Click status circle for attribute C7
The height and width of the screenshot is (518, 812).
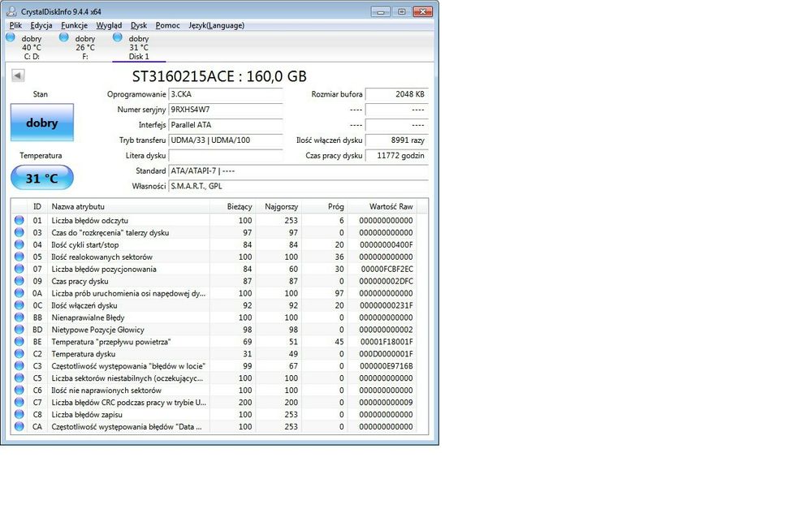pos(19,402)
